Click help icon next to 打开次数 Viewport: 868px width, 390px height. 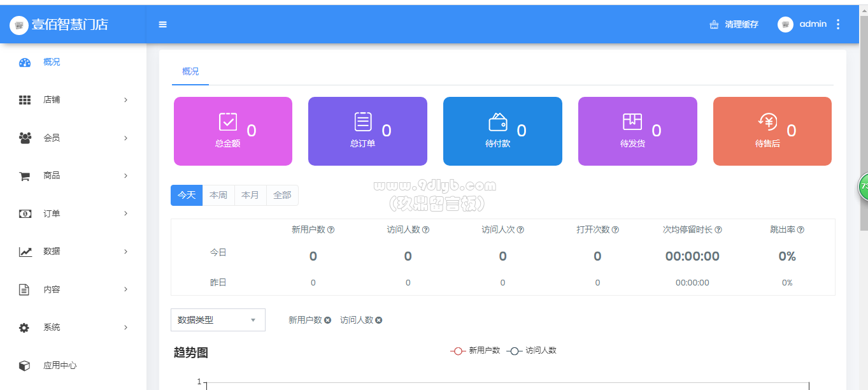coord(615,230)
